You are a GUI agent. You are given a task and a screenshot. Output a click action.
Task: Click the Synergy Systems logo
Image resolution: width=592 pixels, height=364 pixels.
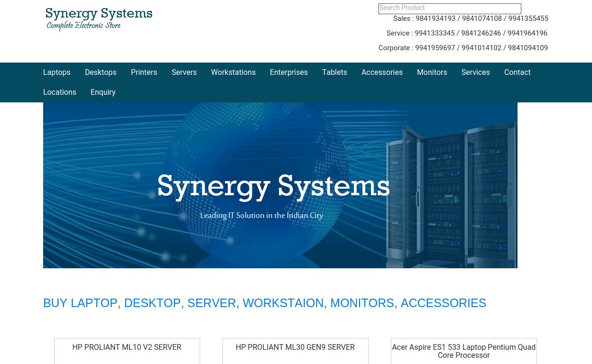point(99,19)
